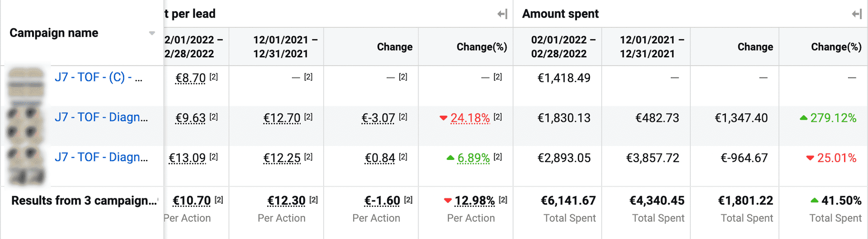Click the total €10.70 cost per lead
This screenshot has width=868, height=239.
[x=192, y=201]
